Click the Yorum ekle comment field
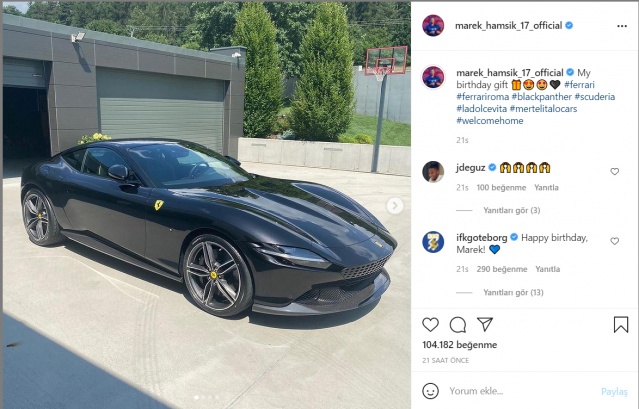This screenshot has height=409, width=639. coord(522,391)
